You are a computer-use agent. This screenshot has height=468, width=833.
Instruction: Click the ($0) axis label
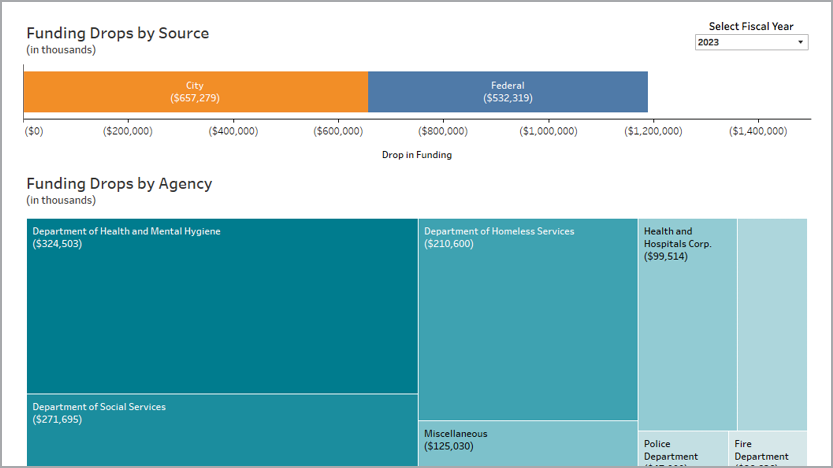pos(34,131)
